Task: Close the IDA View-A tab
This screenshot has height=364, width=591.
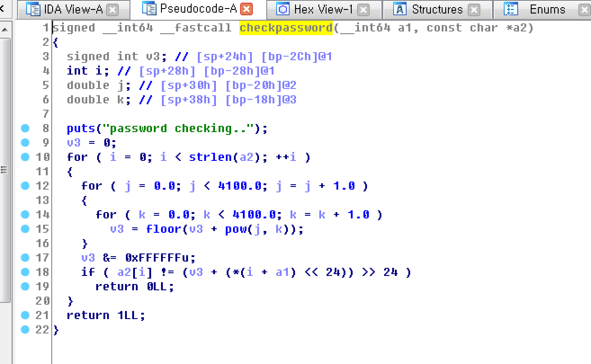Action: tap(112, 10)
